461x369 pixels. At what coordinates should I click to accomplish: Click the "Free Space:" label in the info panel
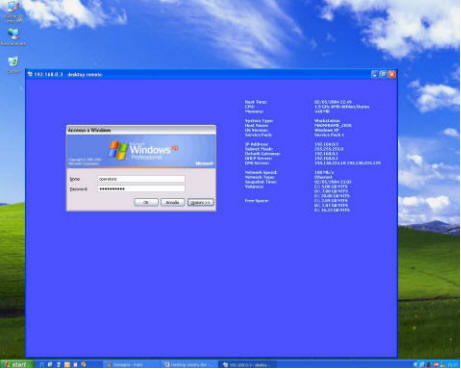pos(256,201)
